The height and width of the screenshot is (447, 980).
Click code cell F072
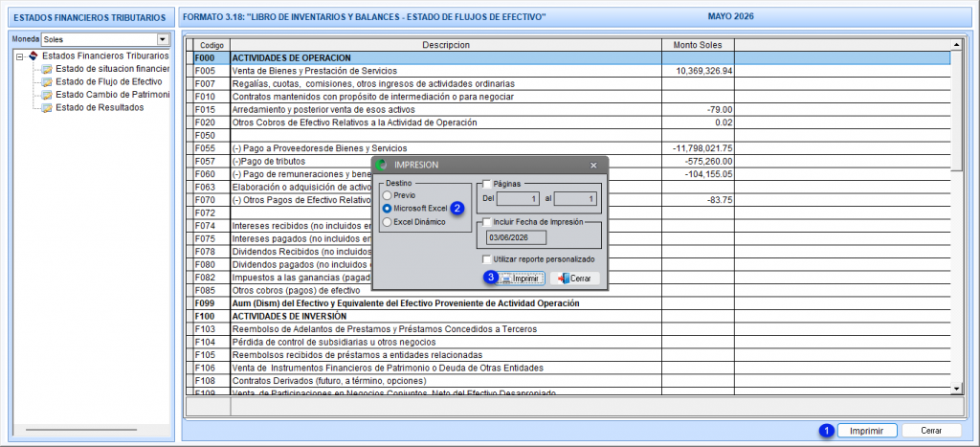pyautogui.click(x=212, y=212)
